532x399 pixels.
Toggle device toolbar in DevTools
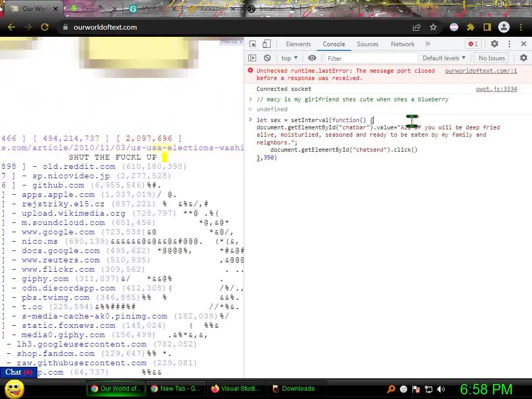267,44
